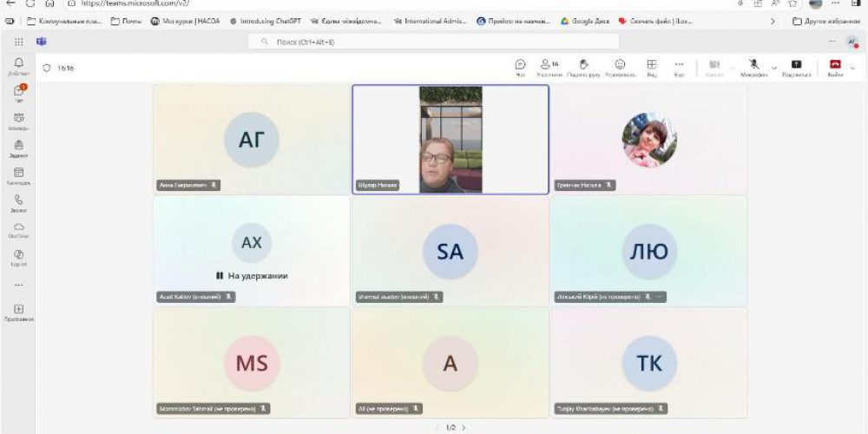Click the Teams logo in header

(41, 42)
